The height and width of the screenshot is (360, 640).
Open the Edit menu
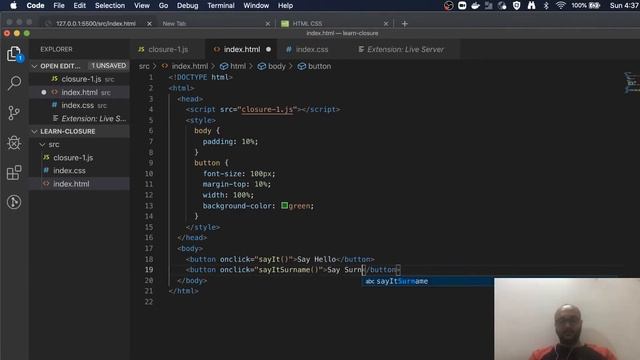coord(80,6)
